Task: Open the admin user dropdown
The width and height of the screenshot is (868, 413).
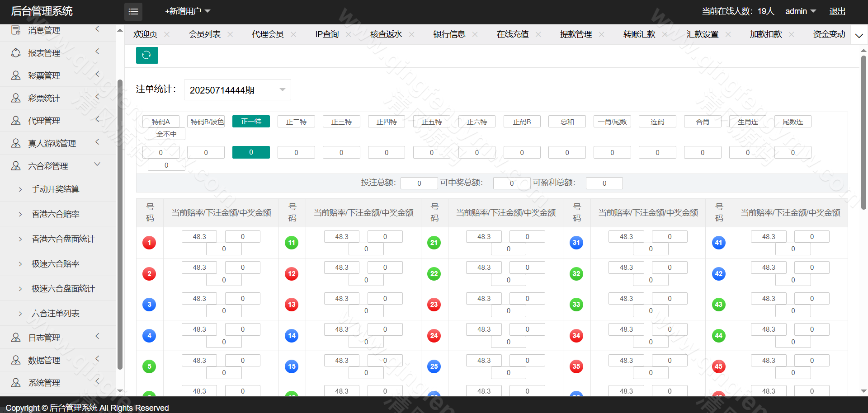Action: coord(800,11)
